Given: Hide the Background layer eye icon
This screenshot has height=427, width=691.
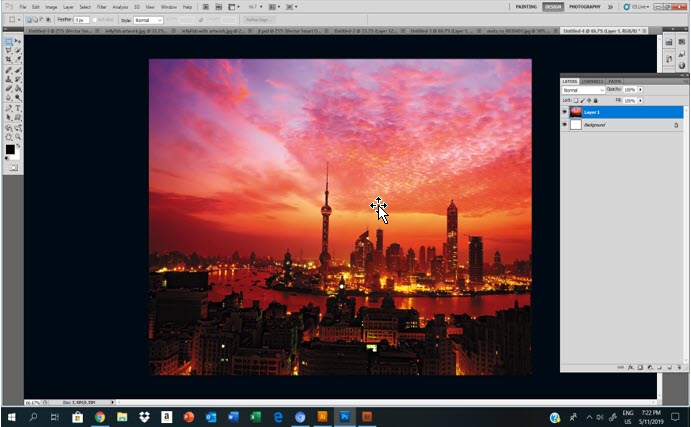Looking at the screenshot, I should click(x=565, y=125).
